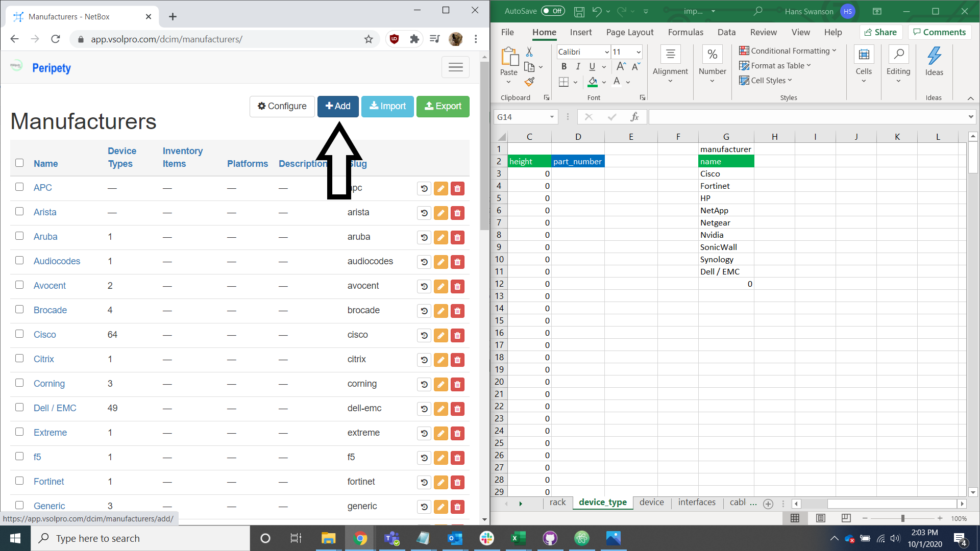Check the f5 row checkbox
The height and width of the screenshot is (551, 980).
pyautogui.click(x=19, y=456)
